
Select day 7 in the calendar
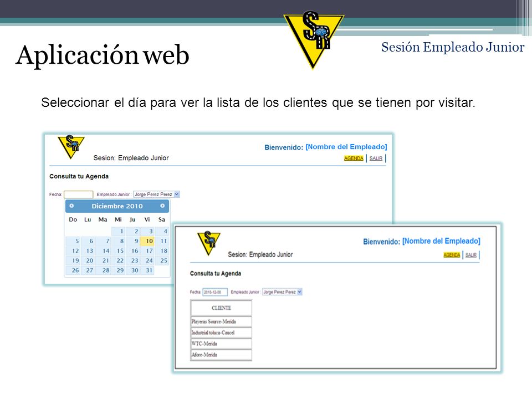pos(103,241)
